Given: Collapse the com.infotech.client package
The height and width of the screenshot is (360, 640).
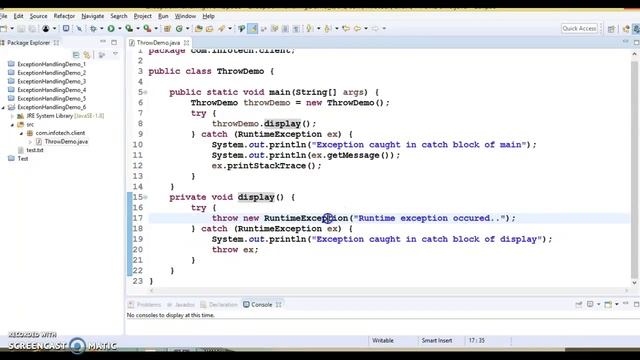Looking at the screenshot, I should 21,133.
